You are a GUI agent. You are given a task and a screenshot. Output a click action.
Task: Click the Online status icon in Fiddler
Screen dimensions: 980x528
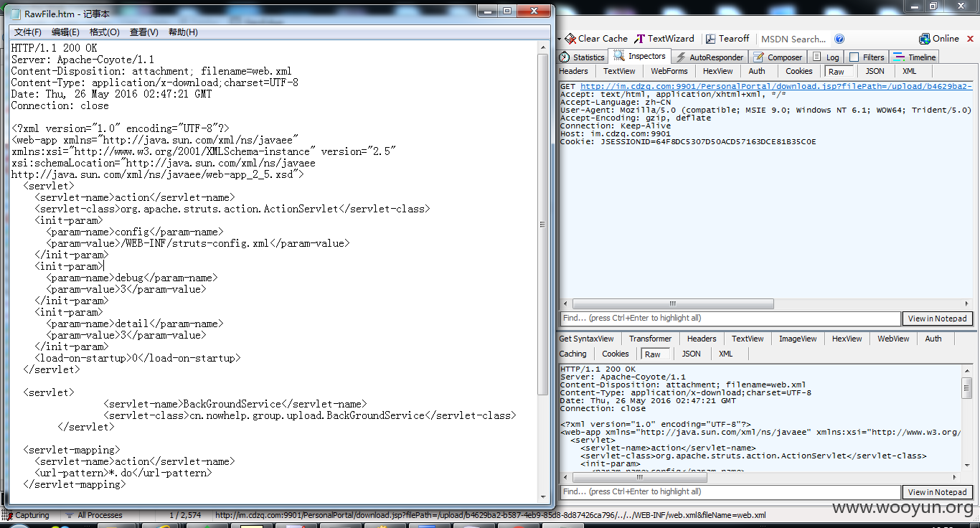(x=925, y=39)
